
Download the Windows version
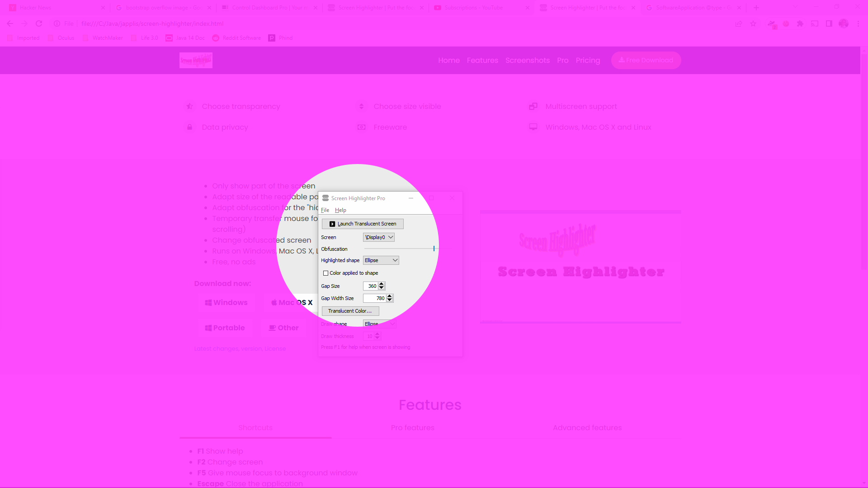tap(226, 302)
